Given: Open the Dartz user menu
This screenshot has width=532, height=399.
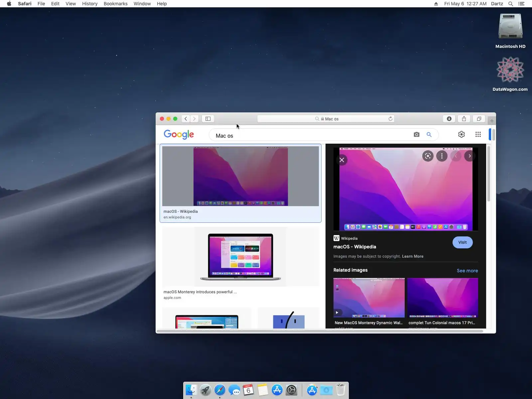Looking at the screenshot, I should point(497,4).
